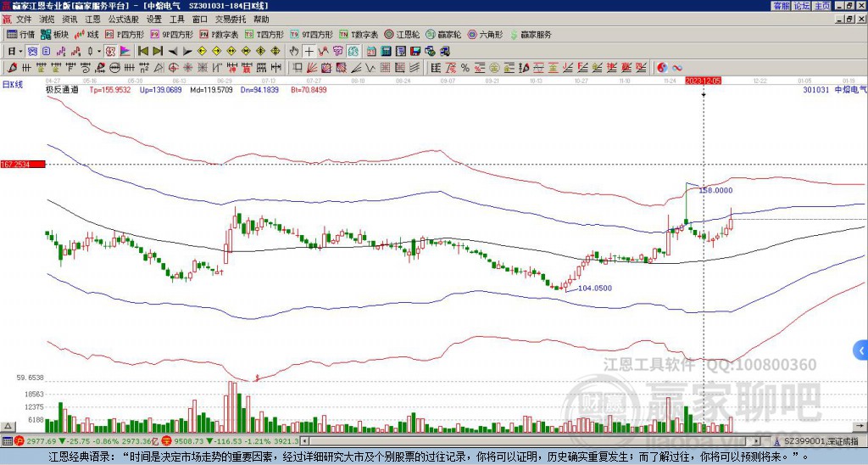This screenshot has width=868, height=465.
Task: Jump to last bar with green right-end arrow
Action: pos(158,52)
